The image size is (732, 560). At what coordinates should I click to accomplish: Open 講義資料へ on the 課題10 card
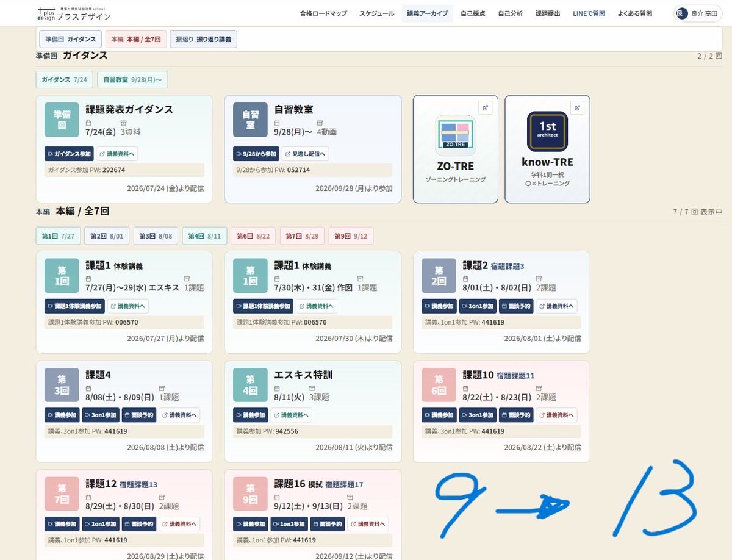pyautogui.click(x=556, y=415)
